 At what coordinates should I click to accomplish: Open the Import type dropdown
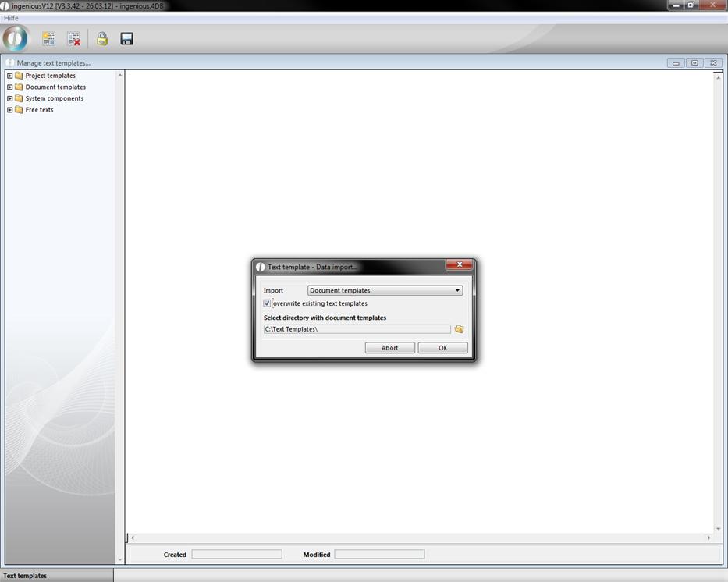click(x=457, y=290)
